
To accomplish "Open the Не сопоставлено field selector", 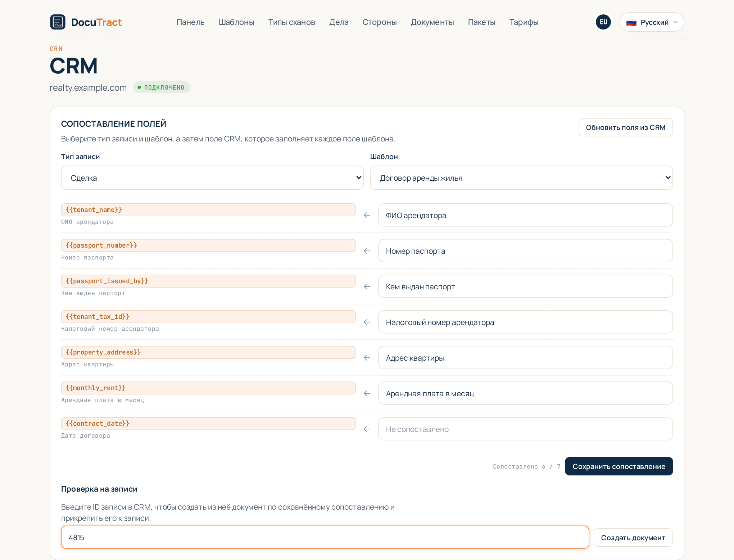I will 525,429.
